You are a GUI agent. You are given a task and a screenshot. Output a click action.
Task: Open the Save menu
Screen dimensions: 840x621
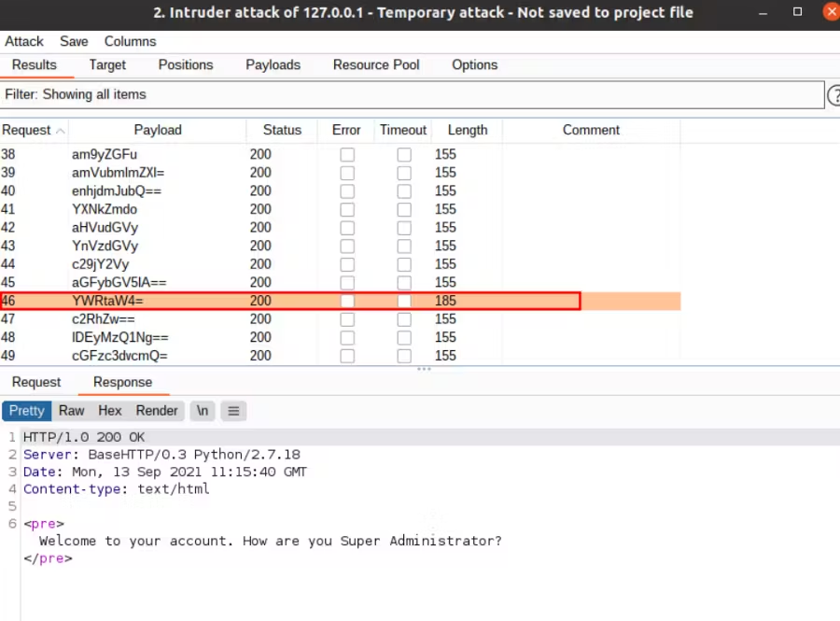pos(74,41)
